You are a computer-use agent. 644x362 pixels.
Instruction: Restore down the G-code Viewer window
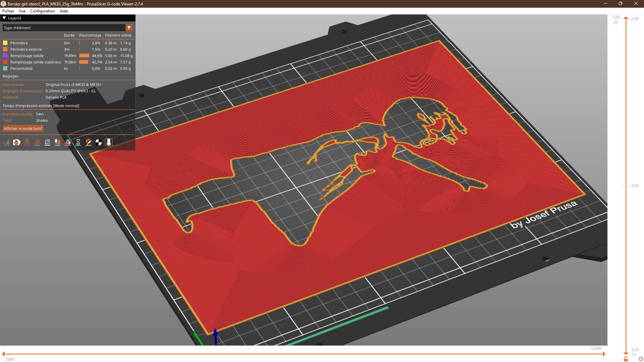click(621, 4)
